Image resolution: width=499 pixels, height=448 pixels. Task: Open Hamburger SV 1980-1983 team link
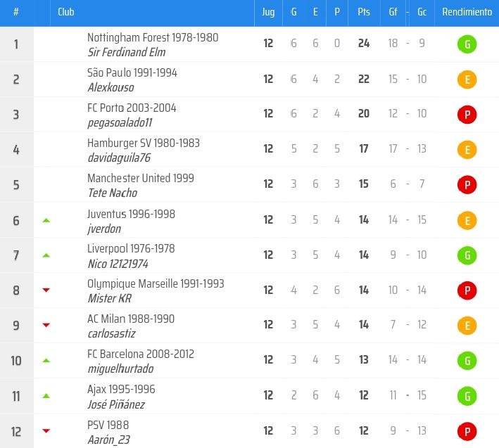(143, 143)
